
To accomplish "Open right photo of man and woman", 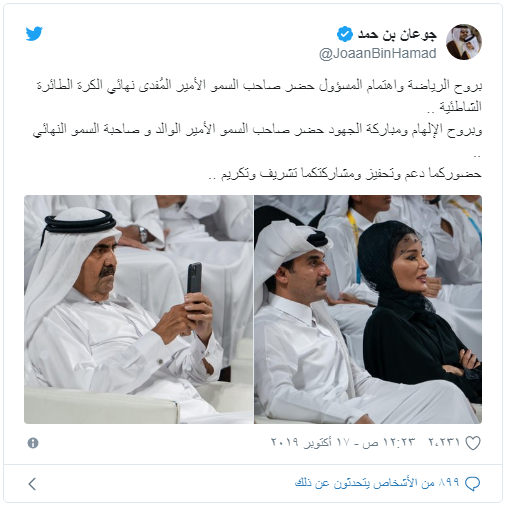I will click(368, 309).
